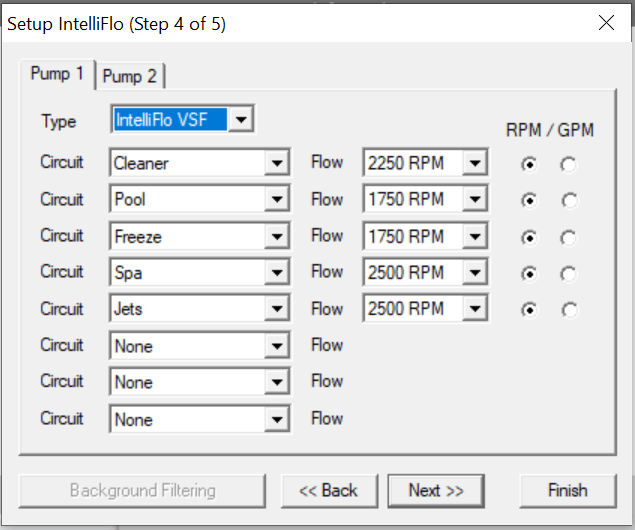Click the Finish button
The image size is (635, 530).
[x=568, y=491]
